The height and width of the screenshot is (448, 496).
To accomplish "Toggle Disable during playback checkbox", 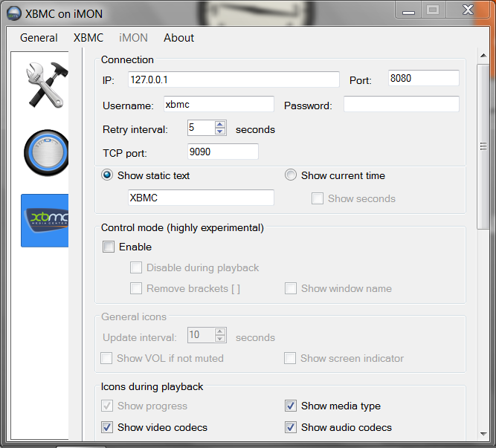I will click(x=136, y=267).
